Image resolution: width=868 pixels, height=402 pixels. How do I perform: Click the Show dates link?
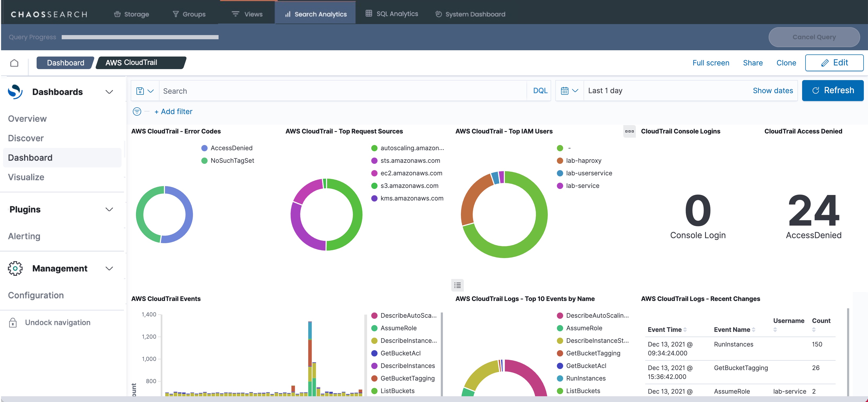pos(773,91)
